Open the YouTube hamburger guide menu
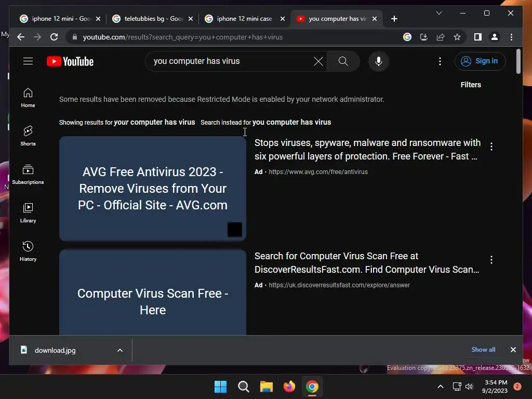532x399 pixels. point(28,61)
